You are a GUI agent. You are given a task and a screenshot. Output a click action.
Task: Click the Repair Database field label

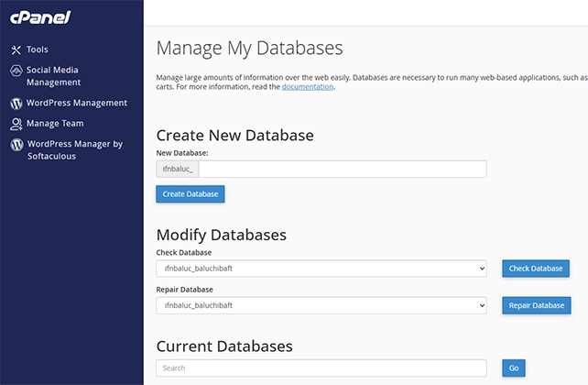[x=184, y=290]
